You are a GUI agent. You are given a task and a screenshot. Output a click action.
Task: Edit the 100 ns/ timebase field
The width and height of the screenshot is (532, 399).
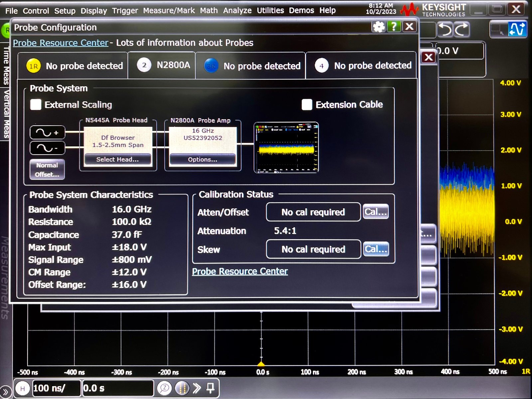[x=57, y=388]
